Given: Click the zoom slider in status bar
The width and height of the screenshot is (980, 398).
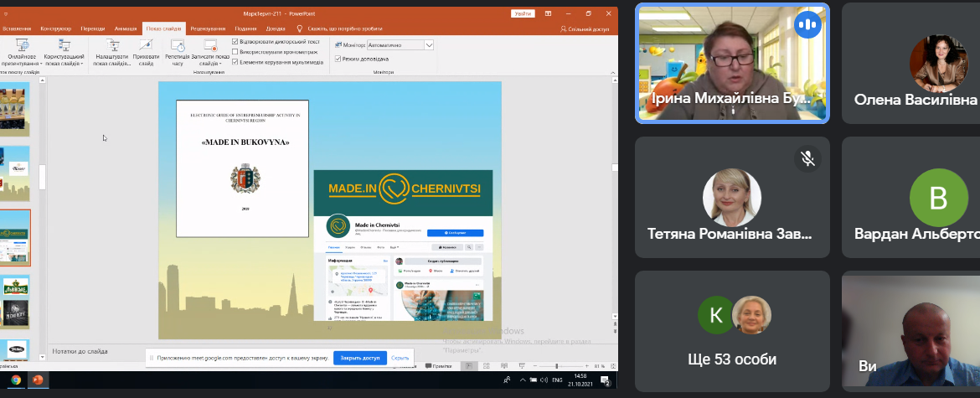Looking at the screenshot, I should (560, 366).
